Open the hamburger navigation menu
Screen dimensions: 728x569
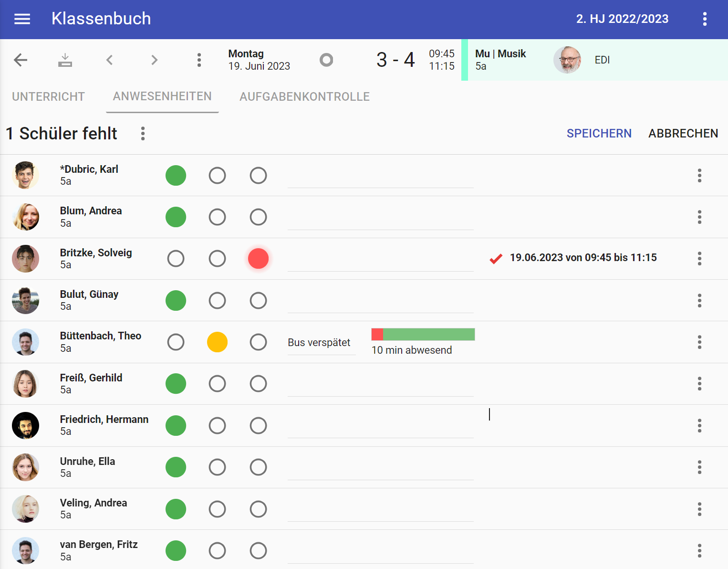(22, 19)
